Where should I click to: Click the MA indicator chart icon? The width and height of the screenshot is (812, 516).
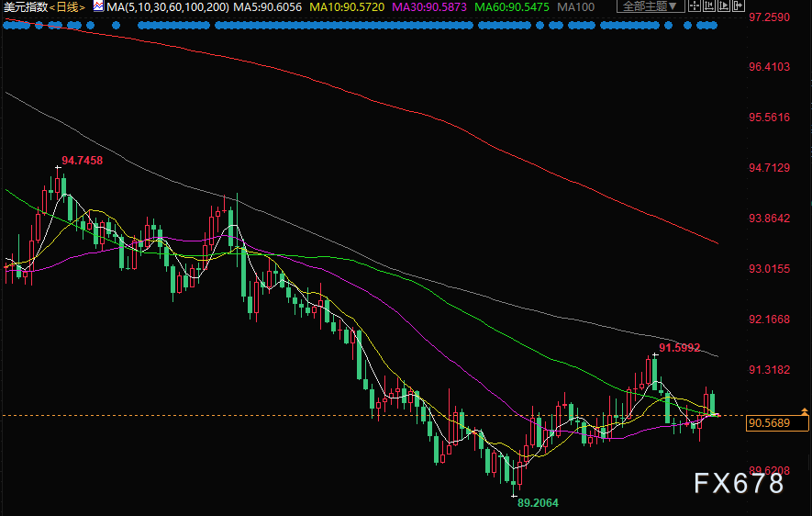coord(98,6)
